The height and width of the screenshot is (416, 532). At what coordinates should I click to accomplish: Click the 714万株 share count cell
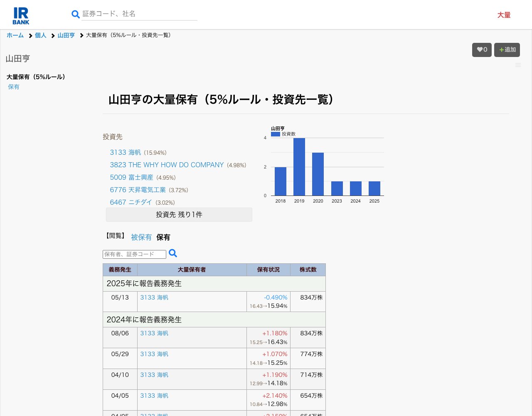(x=308, y=379)
